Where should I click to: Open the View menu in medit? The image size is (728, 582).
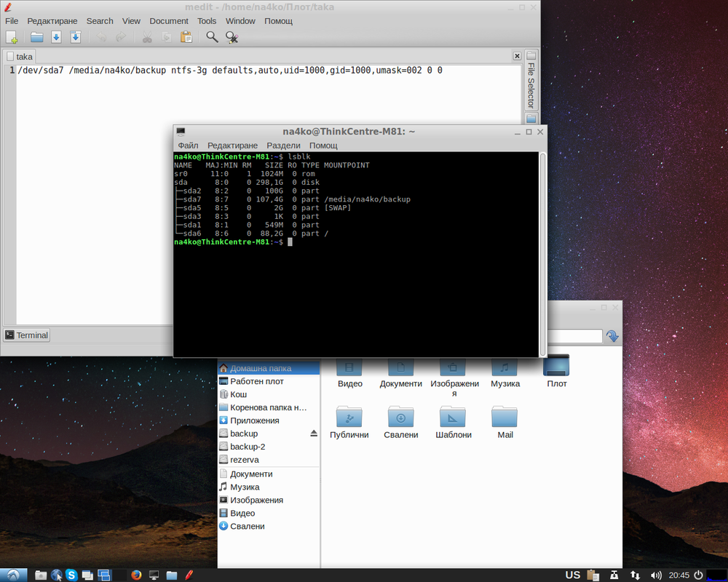(131, 21)
